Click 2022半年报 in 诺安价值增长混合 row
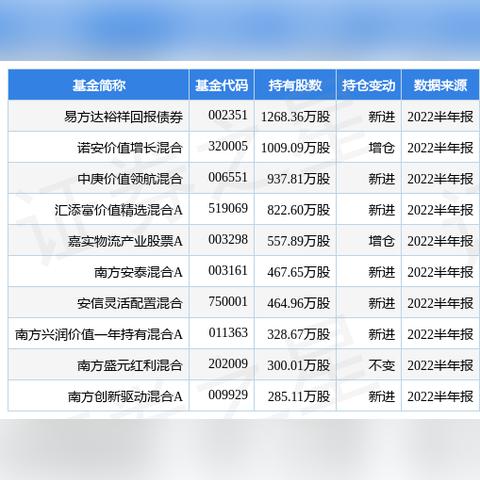 440,148
